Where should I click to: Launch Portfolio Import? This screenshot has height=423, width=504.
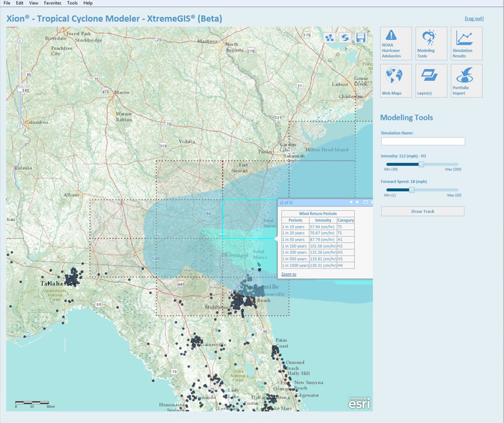tap(466, 80)
